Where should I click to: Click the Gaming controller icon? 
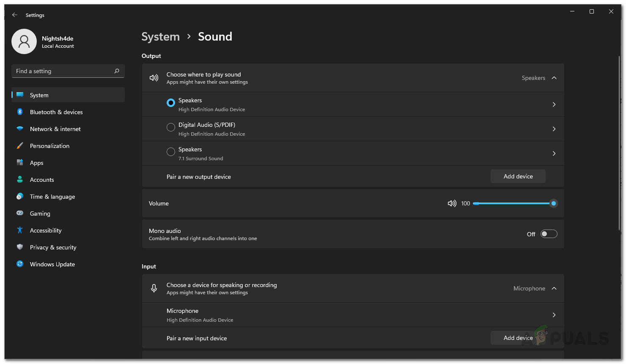click(20, 213)
